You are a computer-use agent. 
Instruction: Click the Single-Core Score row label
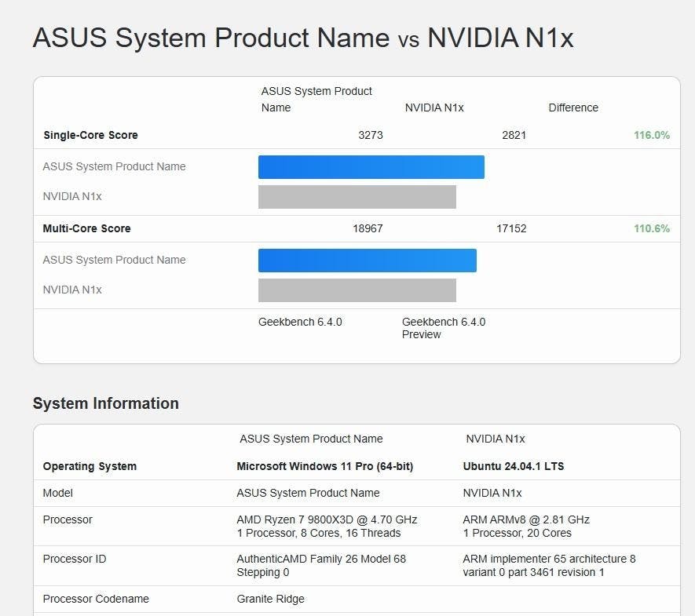90,135
